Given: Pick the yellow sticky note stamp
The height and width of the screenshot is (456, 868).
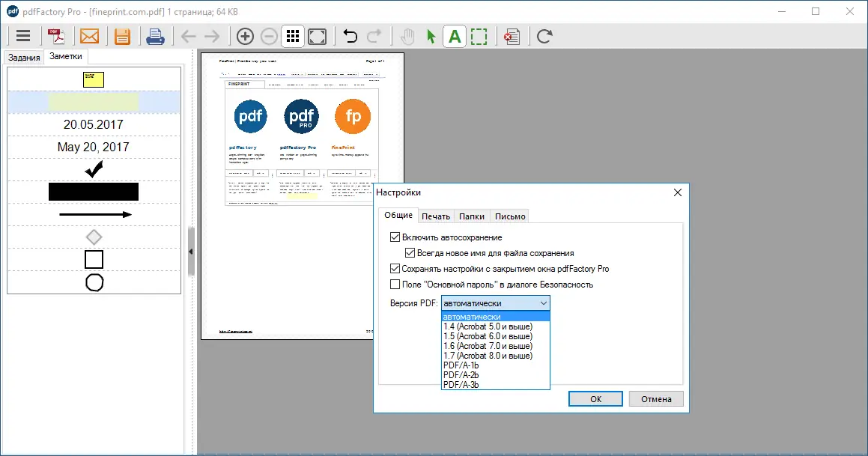Looking at the screenshot, I should [94, 79].
